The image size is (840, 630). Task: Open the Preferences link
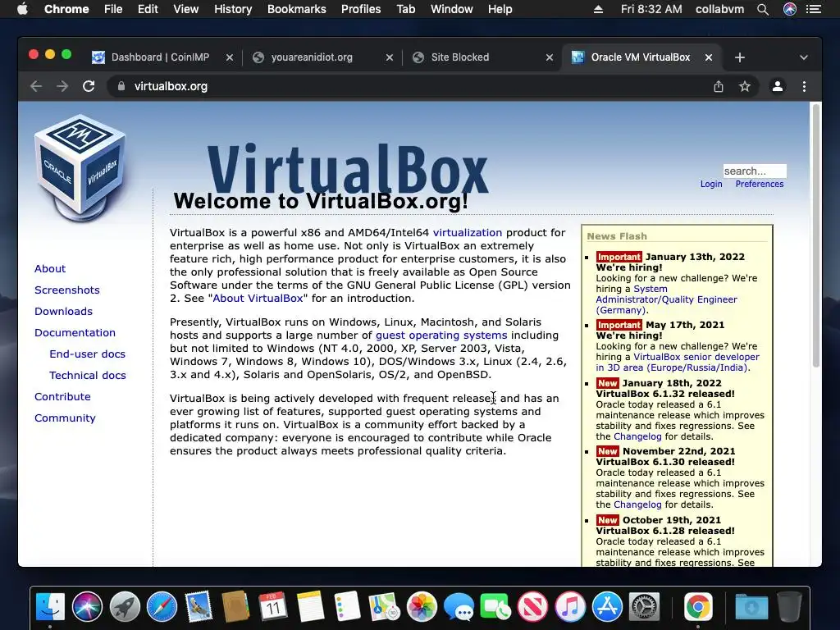pyautogui.click(x=759, y=184)
